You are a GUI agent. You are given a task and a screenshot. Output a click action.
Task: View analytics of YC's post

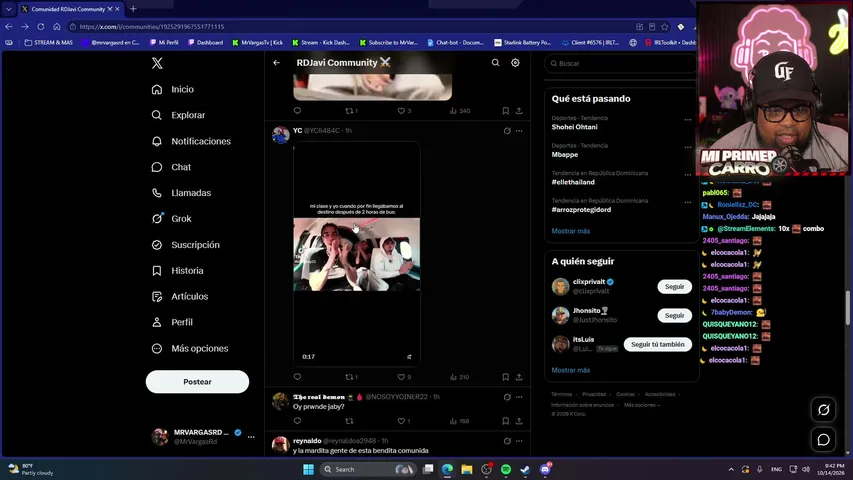(x=459, y=377)
